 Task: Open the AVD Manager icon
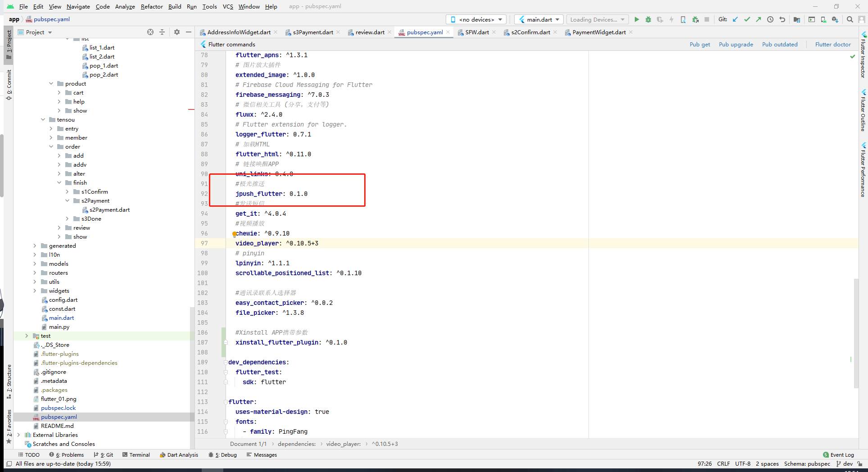(x=823, y=19)
